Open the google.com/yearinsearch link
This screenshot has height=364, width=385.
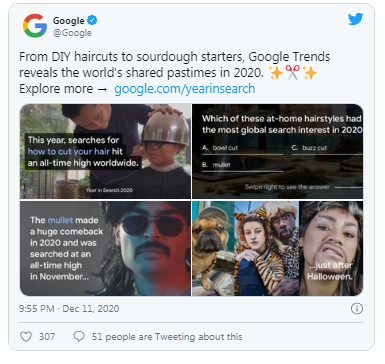pos(185,89)
